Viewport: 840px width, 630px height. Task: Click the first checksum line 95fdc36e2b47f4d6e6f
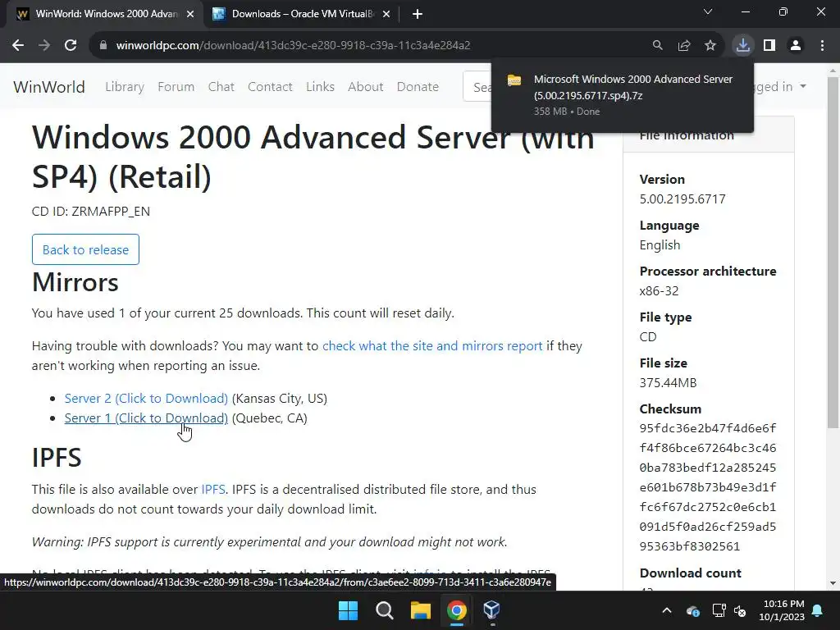708,428
